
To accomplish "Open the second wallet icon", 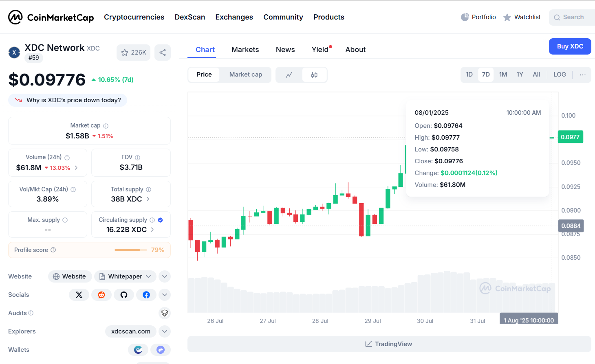I will pyautogui.click(x=161, y=350).
